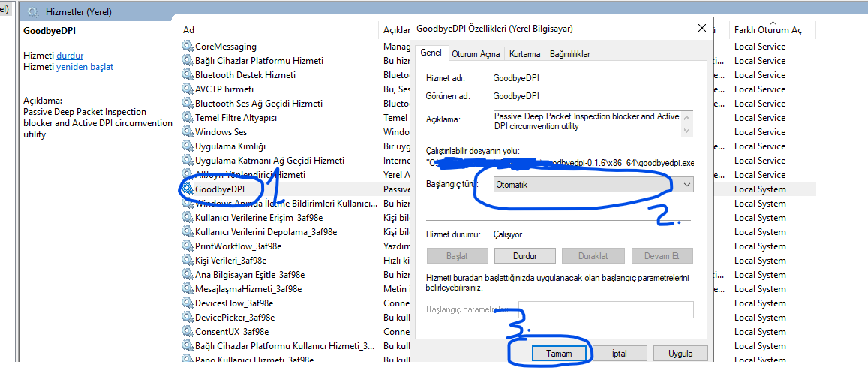
Task: Click gear icon next to AVCTP hizmeti
Action: coord(188,89)
